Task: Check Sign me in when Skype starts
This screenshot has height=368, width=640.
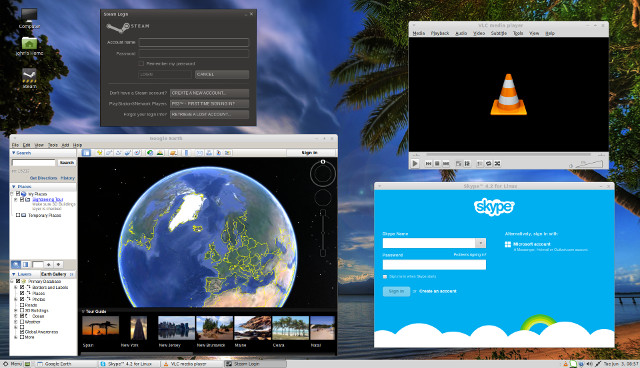Action: coord(385,277)
